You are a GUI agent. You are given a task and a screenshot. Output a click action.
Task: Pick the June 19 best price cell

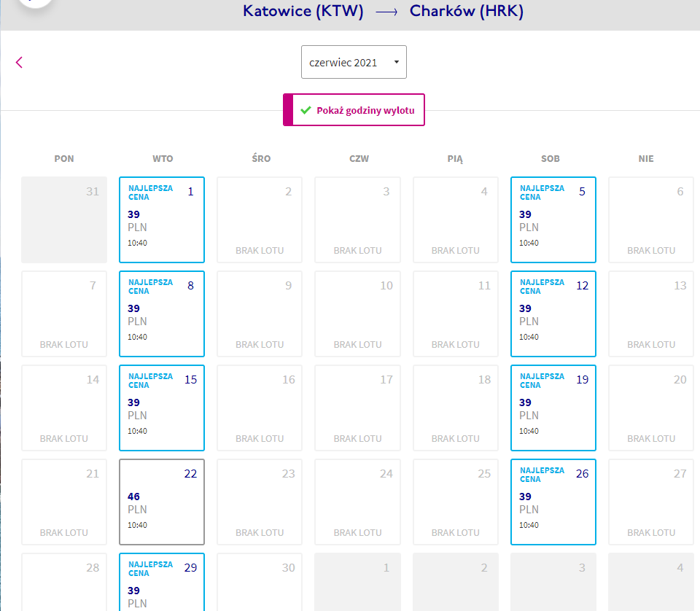coord(553,408)
